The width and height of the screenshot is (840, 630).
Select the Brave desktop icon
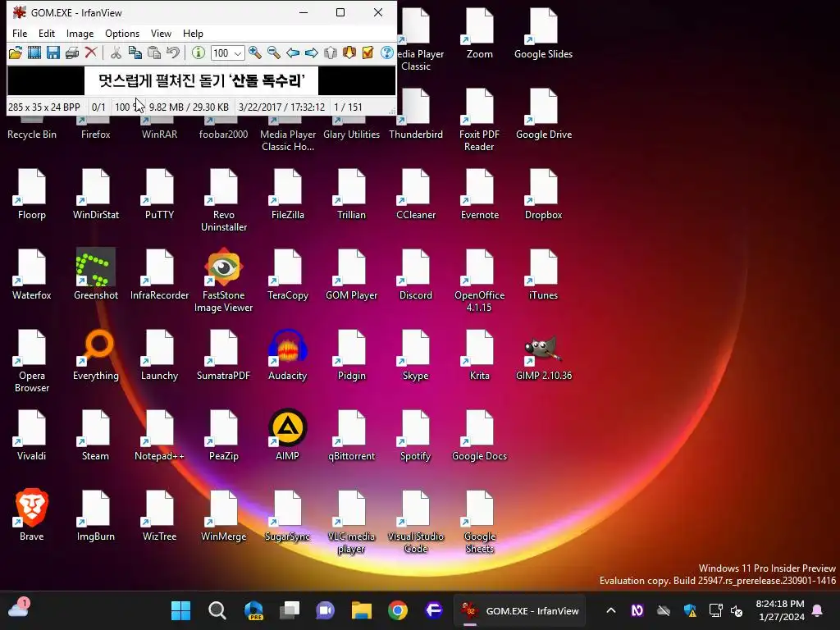tap(32, 515)
